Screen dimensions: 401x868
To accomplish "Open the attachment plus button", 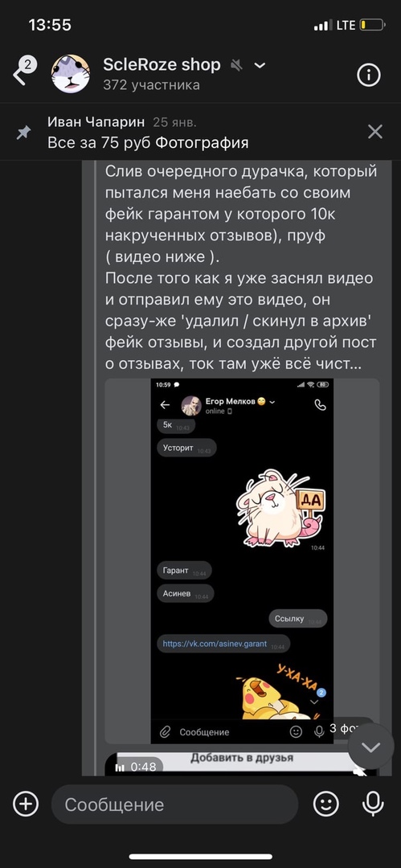I will click(26, 804).
